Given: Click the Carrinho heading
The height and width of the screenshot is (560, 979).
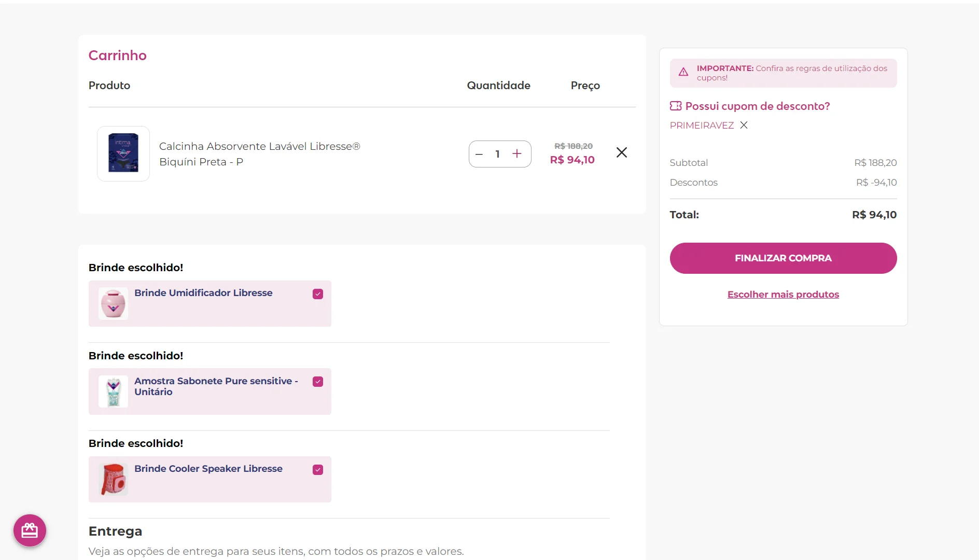Looking at the screenshot, I should [118, 55].
